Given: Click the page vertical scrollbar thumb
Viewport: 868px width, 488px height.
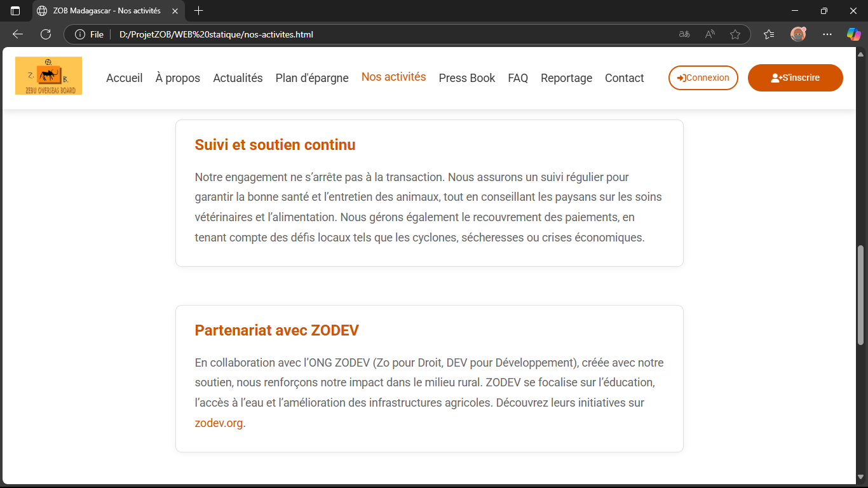Looking at the screenshot, I should (861, 295).
